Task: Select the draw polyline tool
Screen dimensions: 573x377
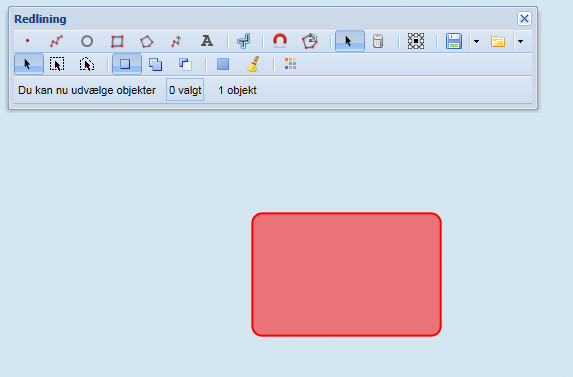Action: 57,41
